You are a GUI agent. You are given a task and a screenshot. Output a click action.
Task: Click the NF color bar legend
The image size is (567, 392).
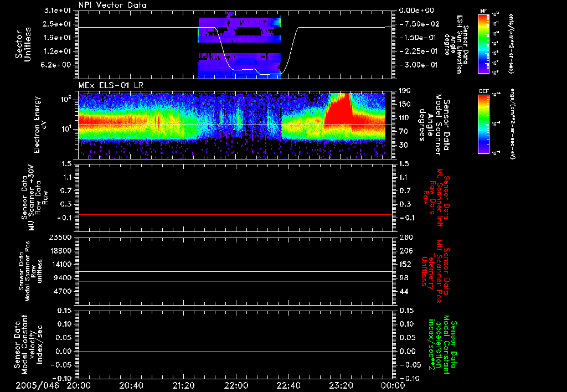(484, 43)
